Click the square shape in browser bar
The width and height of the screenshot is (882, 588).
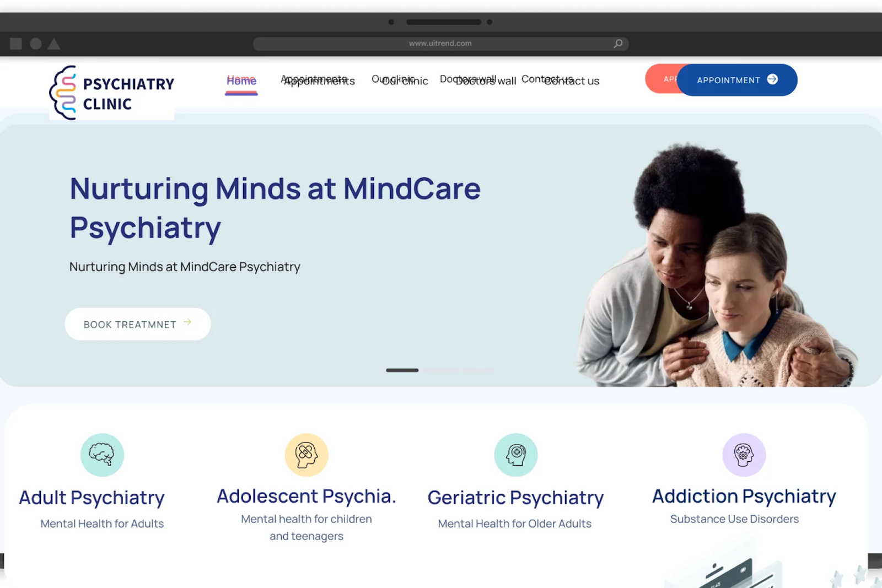pyautogui.click(x=16, y=44)
